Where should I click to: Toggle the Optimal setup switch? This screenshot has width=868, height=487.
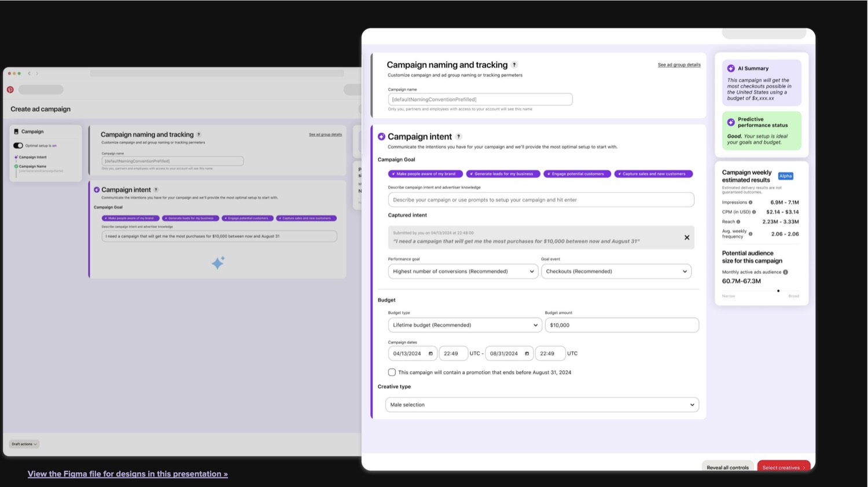(x=18, y=145)
